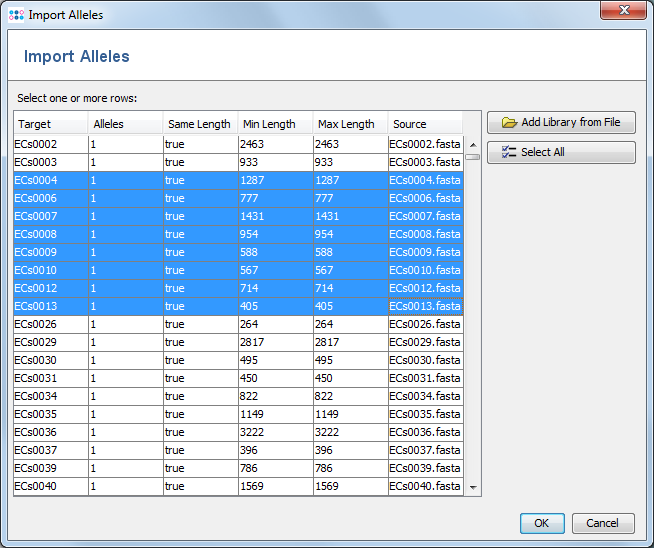Viewport: 654px width, 548px height.
Task: Click the Min Length column header
Action: [275, 124]
